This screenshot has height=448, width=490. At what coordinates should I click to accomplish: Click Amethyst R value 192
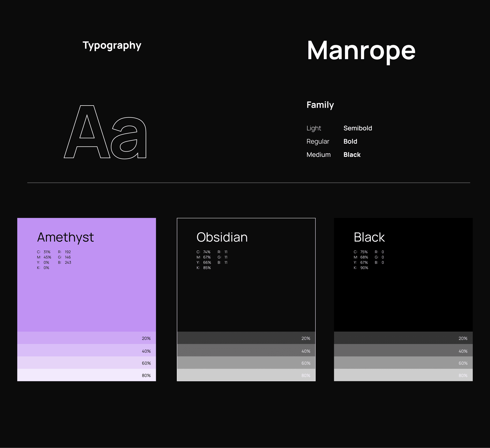click(68, 252)
